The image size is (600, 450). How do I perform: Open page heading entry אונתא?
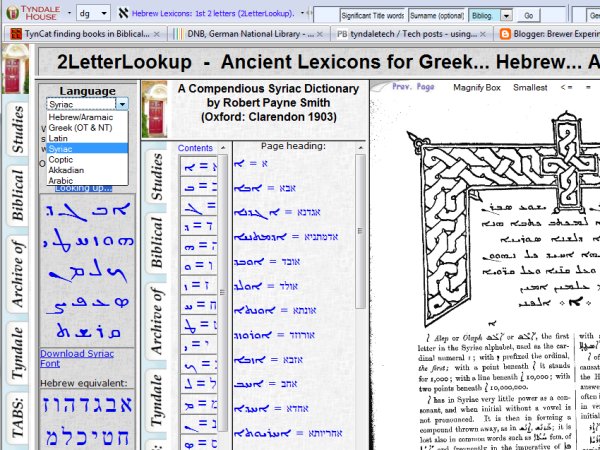click(275, 310)
